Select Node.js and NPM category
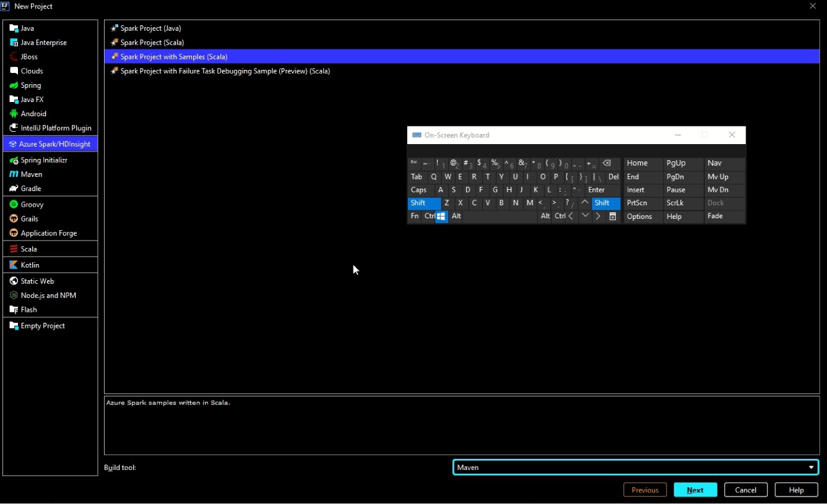 tap(50, 296)
